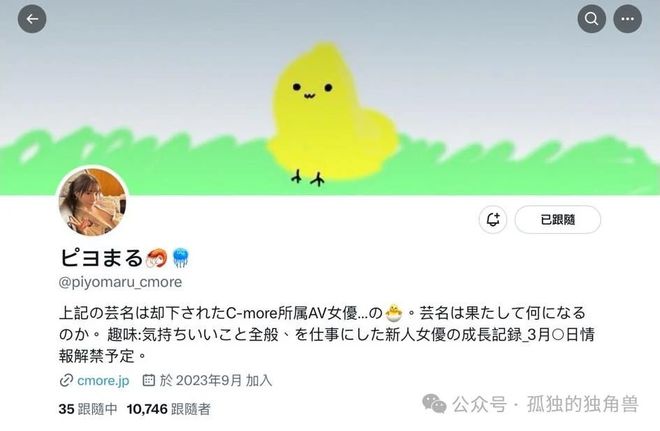Click the ピヨまる display name
Image resolution: width=660 pixels, height=431 pixels.
pyautogui.click(x=101, y=258)
